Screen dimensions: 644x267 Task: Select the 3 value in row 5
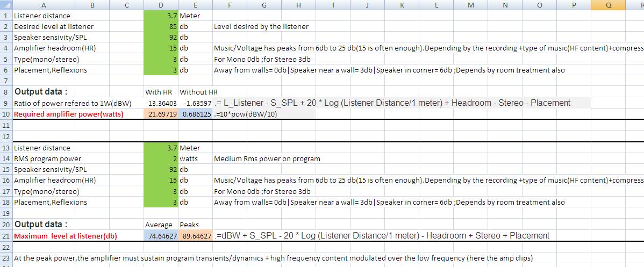(x=161, y=59)
